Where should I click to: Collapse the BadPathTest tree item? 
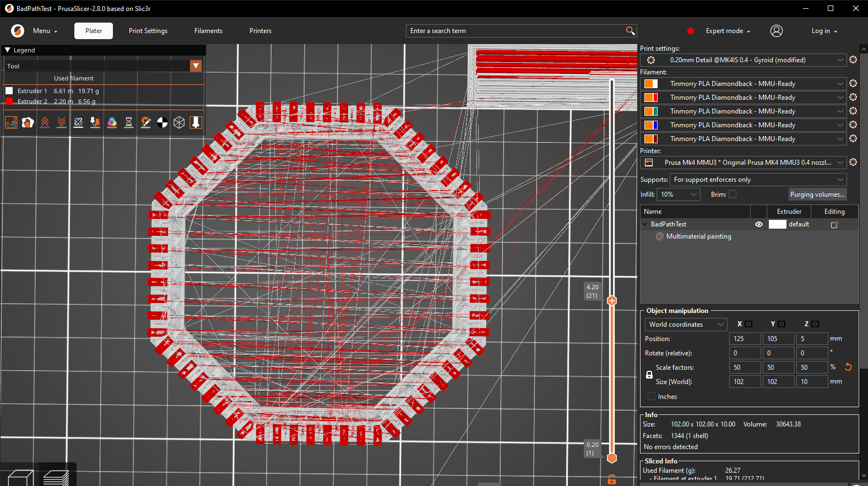click(x=645, y=224)
